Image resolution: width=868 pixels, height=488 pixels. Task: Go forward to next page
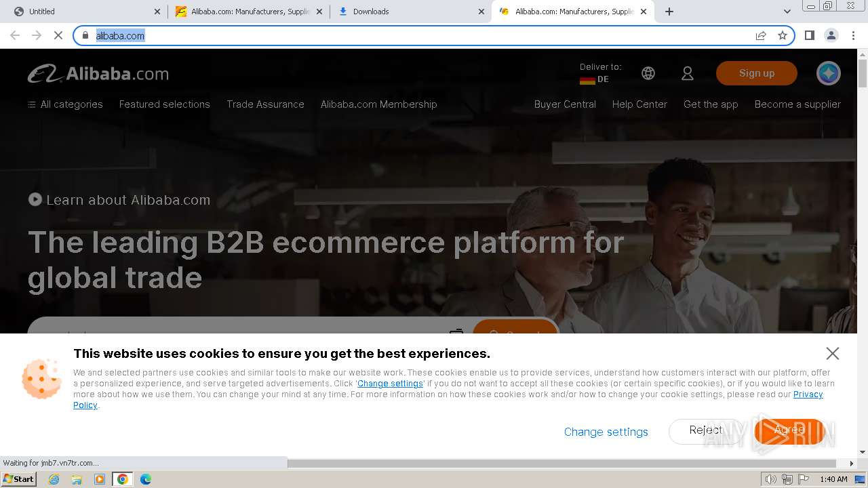click(x=37, y=35)
